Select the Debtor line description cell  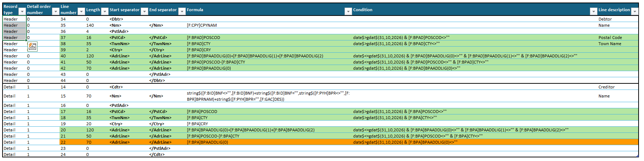click(605, 19)
